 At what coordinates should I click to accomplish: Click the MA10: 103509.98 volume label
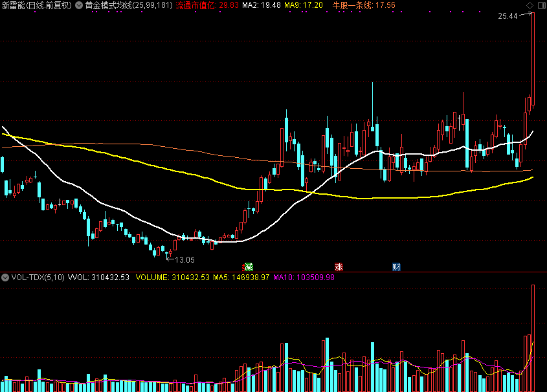(304, 278)
